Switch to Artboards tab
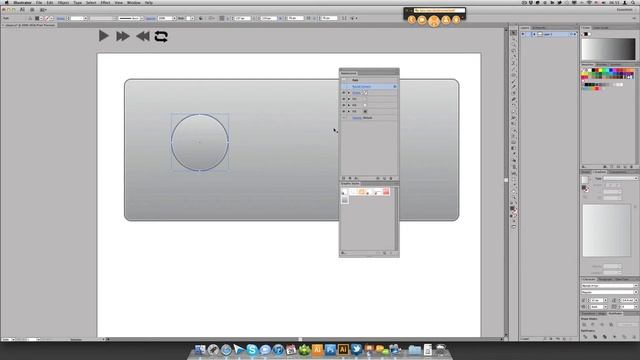The image size is (640, 360). [539, 28]
